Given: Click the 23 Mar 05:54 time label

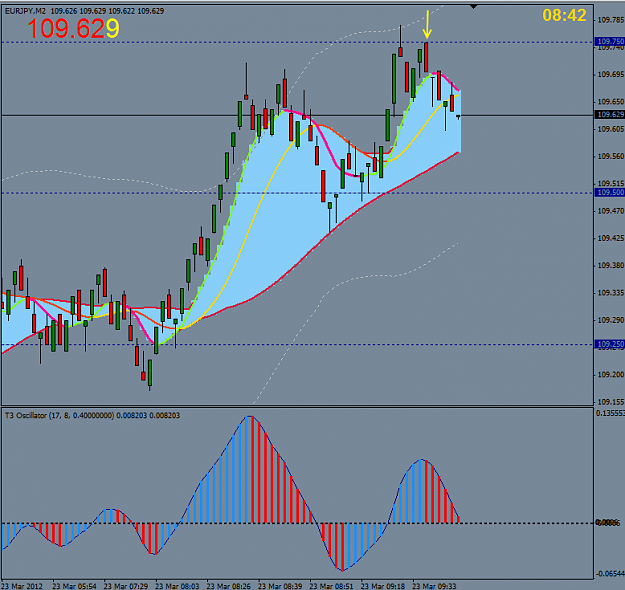Looking at the screenshot, I should pyautogui.click(x=75, y=586).
